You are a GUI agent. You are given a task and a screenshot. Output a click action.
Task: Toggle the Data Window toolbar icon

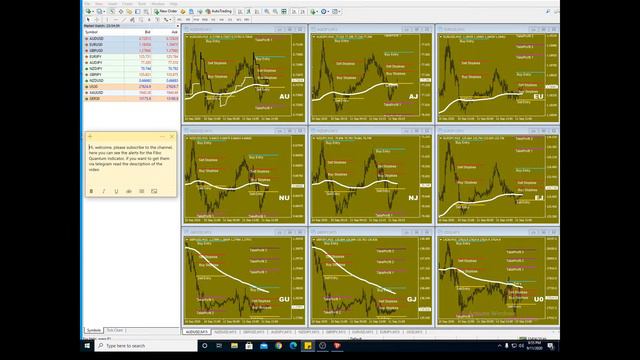click(121, 11)
